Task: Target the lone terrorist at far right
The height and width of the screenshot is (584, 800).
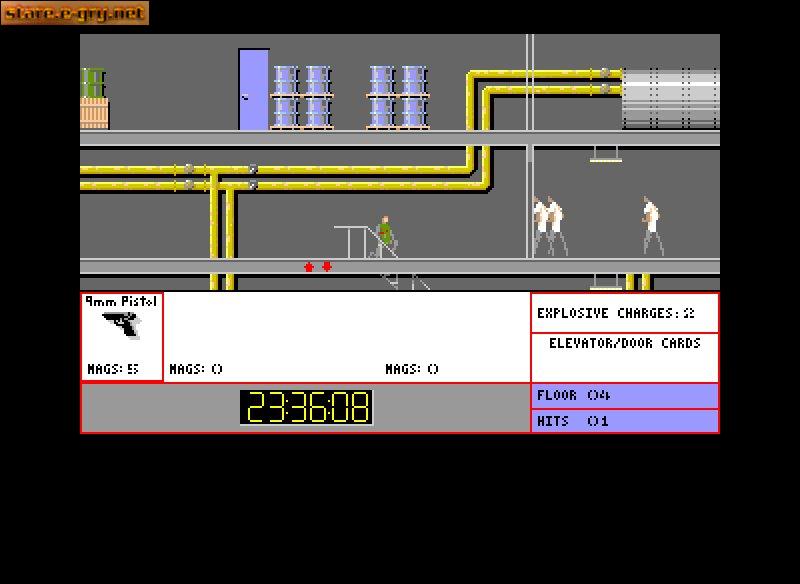Action: pyautogui.click(x=652, y=226)
